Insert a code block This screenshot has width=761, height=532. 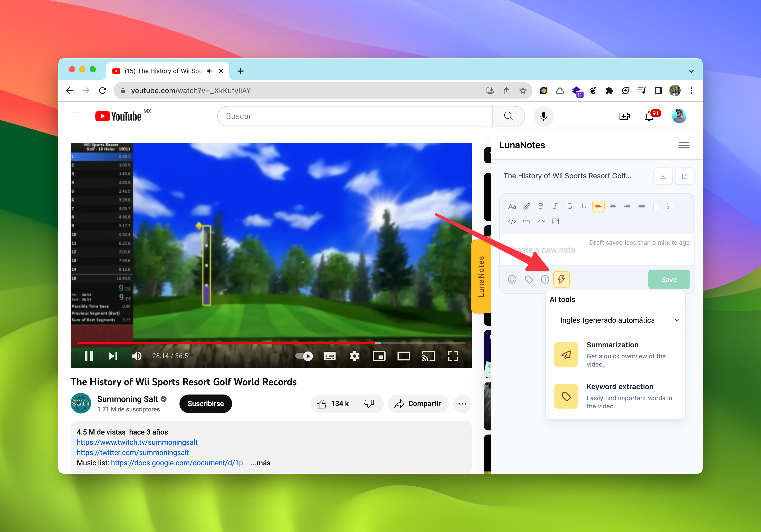pyautogui.click(x=512, y=221)
